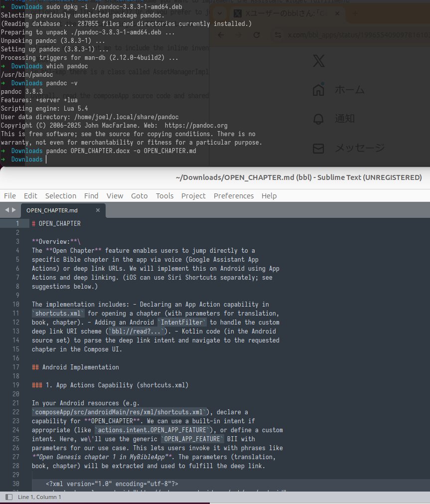Reload the browser page
430x504 pixels.
257,35
